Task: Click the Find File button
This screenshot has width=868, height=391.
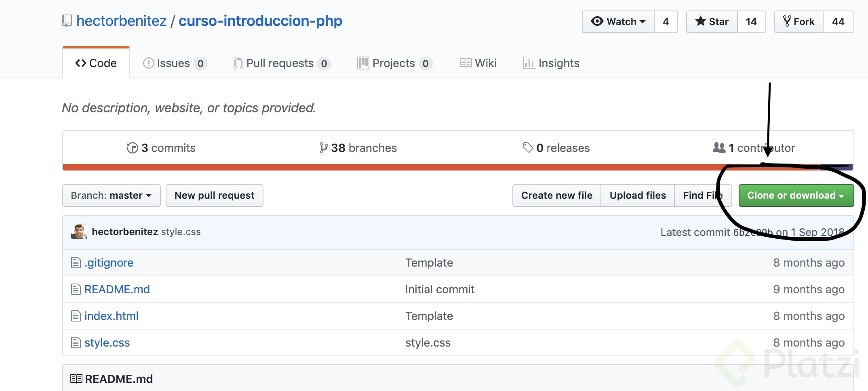Action: (703, 195)
